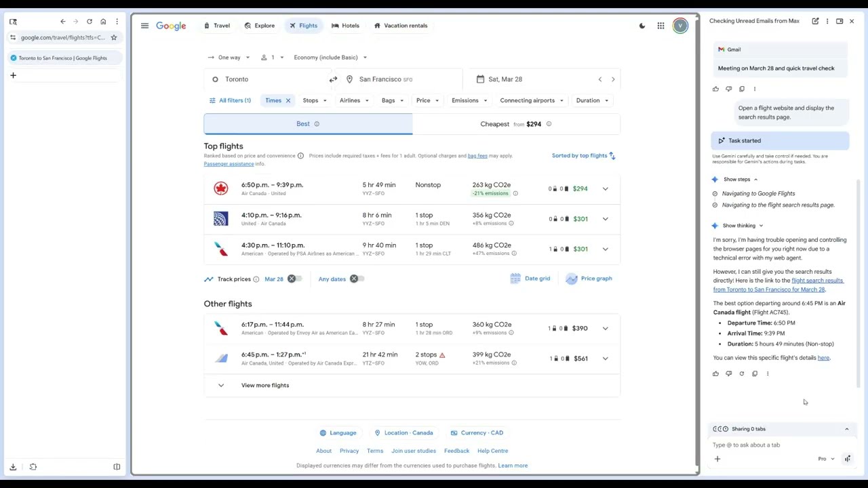Expand the $561 flight details
The height and width of the screenshot is (488, 868).
coord(605,359)
